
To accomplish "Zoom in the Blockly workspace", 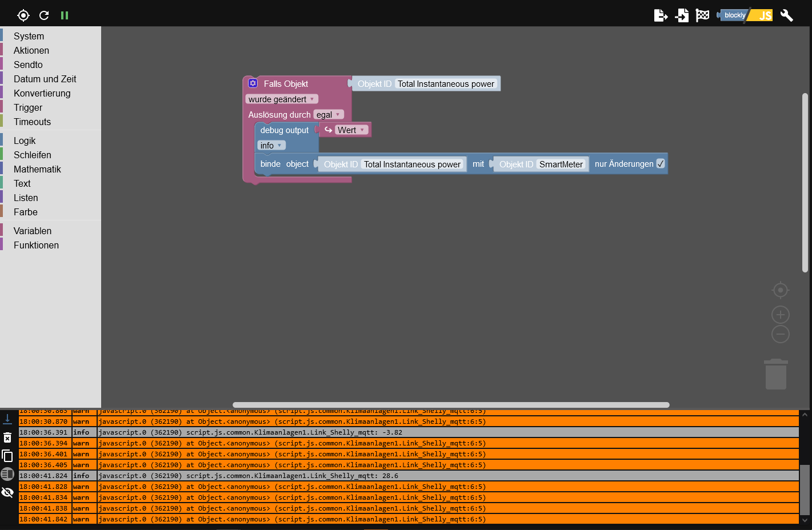I will click(781, 315).
